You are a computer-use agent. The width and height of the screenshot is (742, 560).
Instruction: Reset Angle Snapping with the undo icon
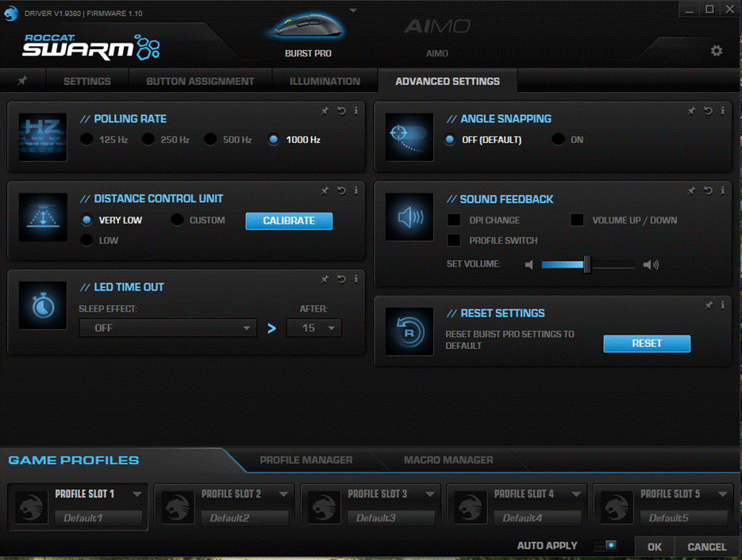click(x=708, y=111)
